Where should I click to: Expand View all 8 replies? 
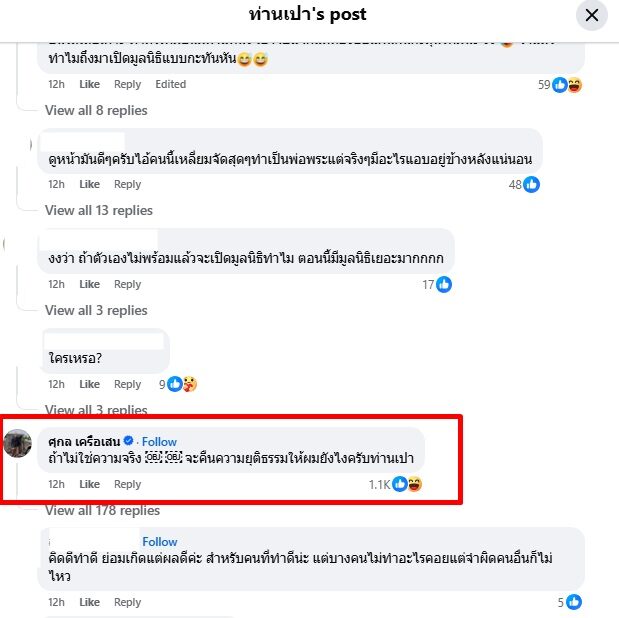96,111
